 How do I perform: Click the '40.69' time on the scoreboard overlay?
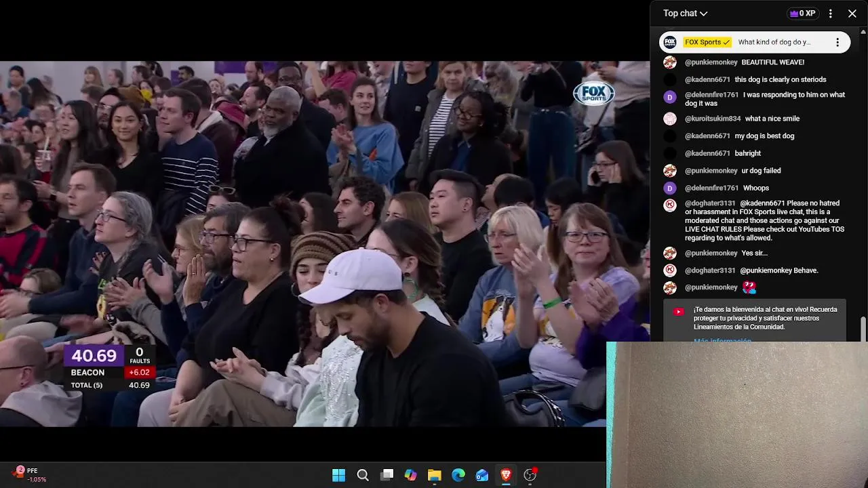(x=94, y=356)
